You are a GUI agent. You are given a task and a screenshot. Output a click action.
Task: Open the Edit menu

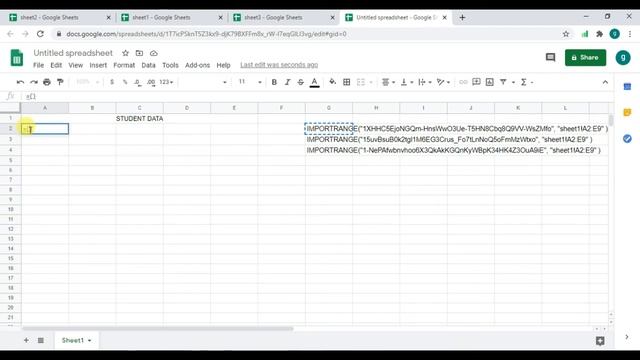[x=56, y=65]
